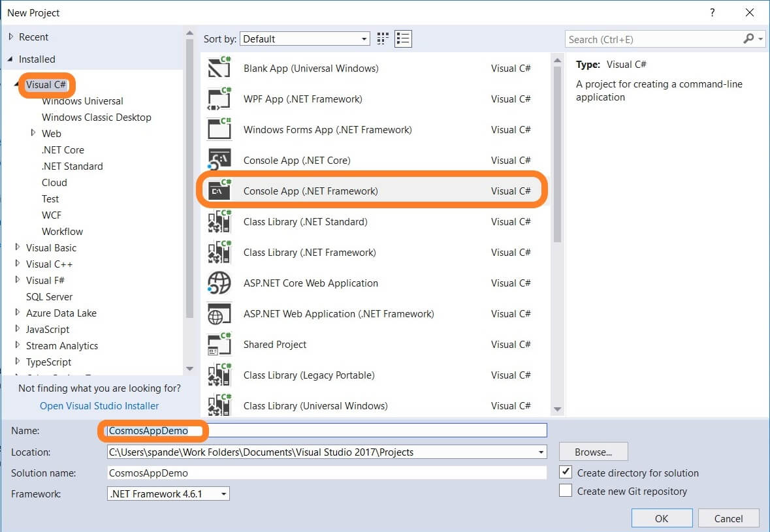Click the Blank App (Universal Windows) template icon
Viewport: 770px width, 532px height.
click(x=219, y=68)
